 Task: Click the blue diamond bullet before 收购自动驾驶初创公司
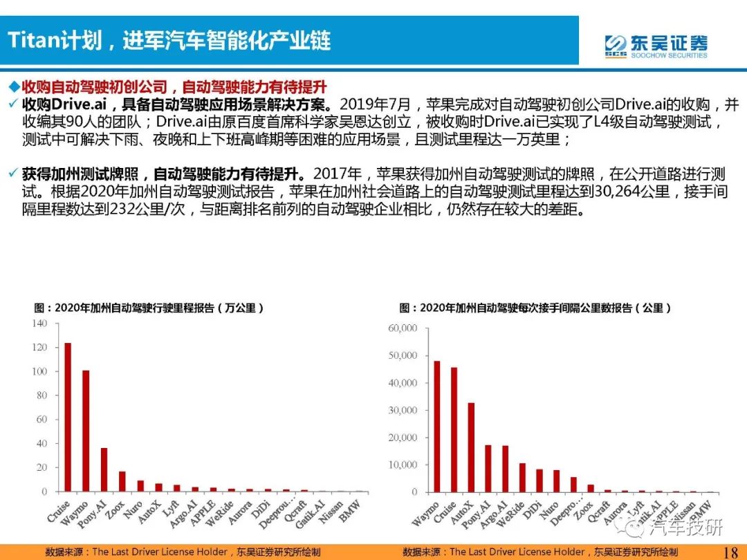(x=15, y=86)
